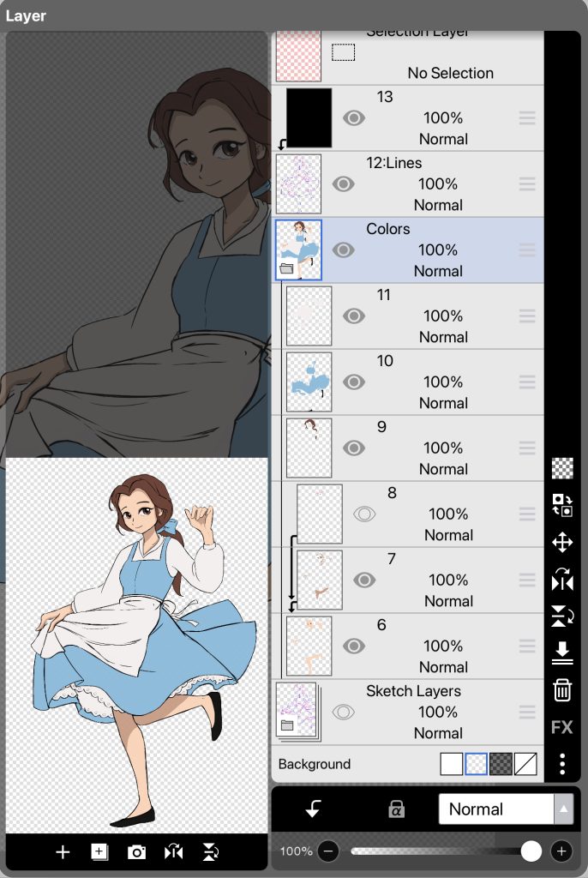Hide layer 9
Screen dimensions: 588x878
[x=354, y=448]
